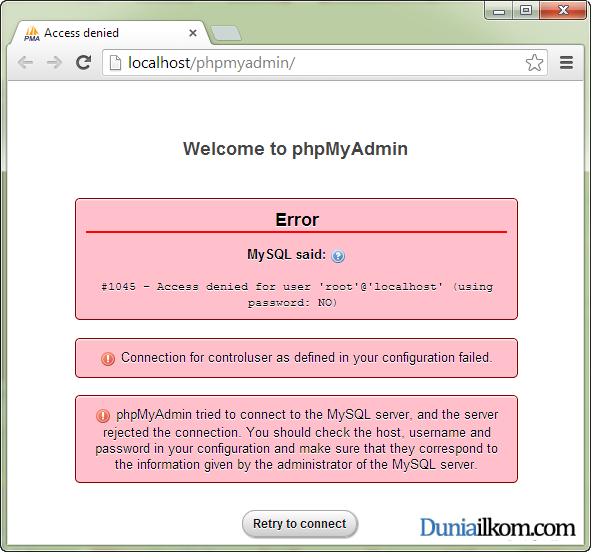The height and width of the screenshot is (552, 591).
Task: Click the PMA favicon on the tab
Action: (32, 33)
